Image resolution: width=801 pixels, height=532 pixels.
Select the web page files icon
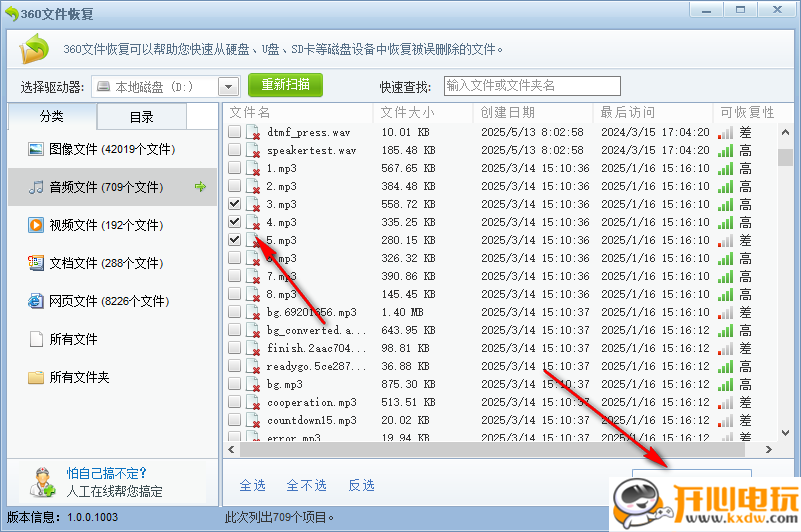(x=36, y=301)
